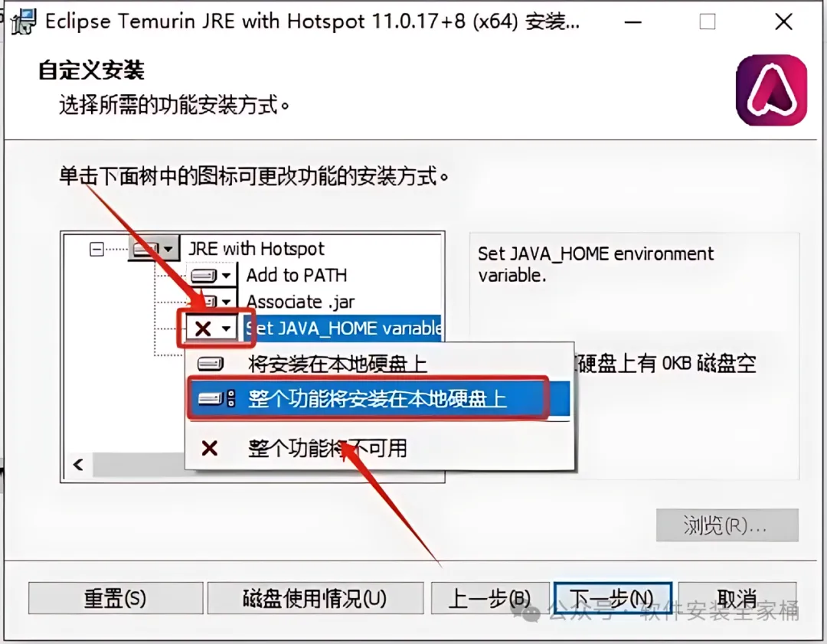This screenshot has width=827, height=644.
Task: Click the 重置(S) button
Action: tap(116, 598)
